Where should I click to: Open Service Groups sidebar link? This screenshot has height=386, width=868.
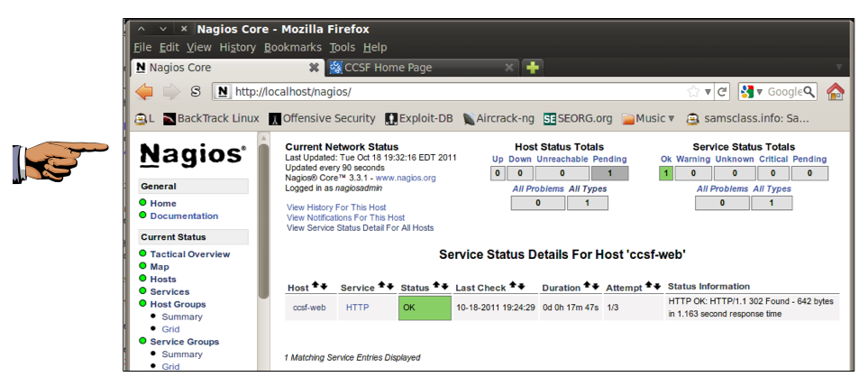[x=185, y=342]
